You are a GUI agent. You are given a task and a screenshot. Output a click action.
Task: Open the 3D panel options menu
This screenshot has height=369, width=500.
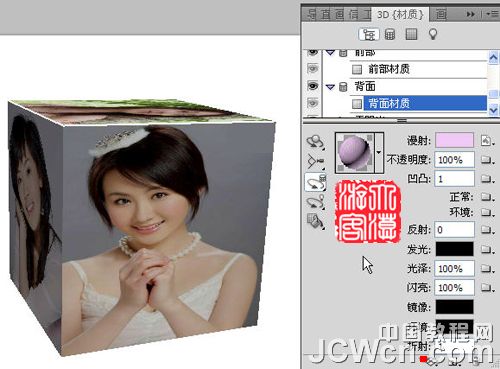point(491,14)
